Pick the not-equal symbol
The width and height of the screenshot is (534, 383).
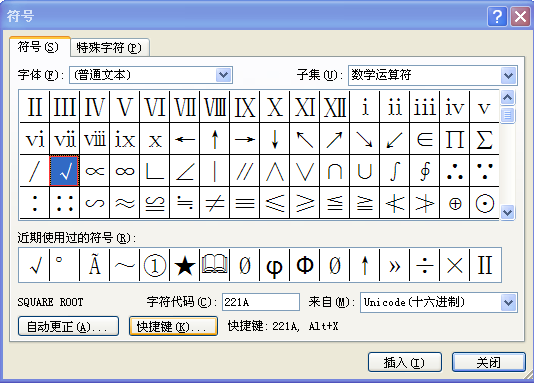[x=215, y=203]
